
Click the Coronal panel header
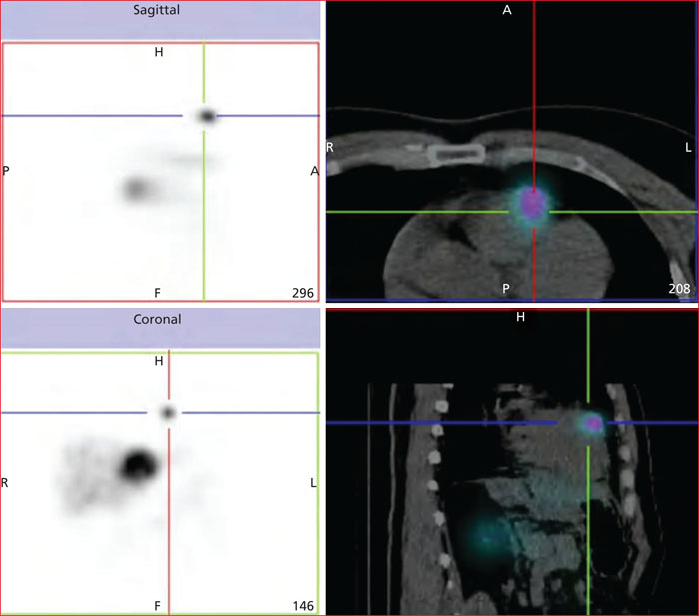(160, 328)
